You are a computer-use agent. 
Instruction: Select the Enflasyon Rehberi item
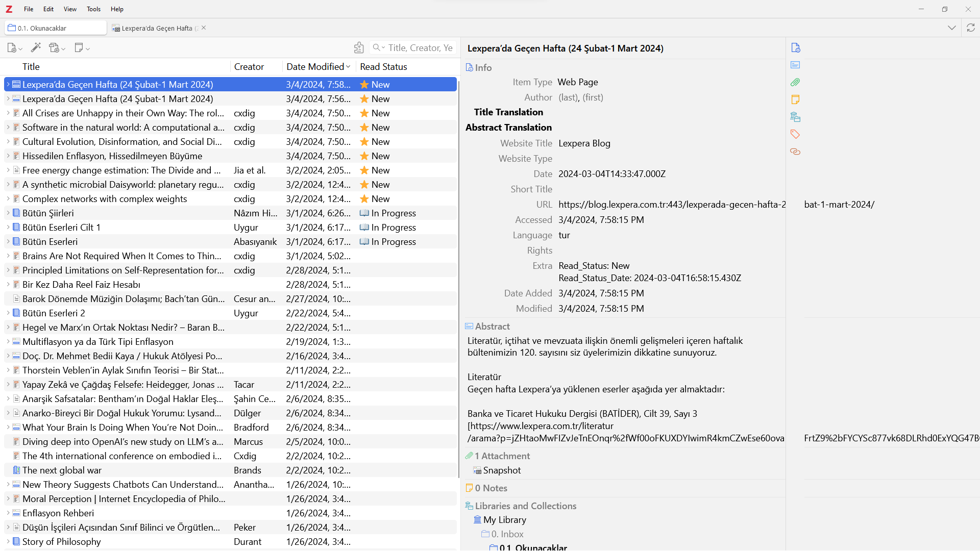(x=58, y=513)
